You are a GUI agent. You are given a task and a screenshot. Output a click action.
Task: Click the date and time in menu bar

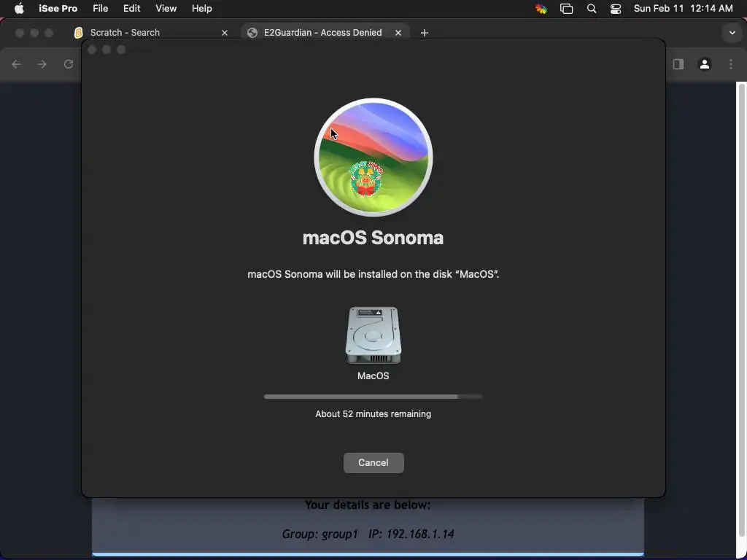point(683,9)
